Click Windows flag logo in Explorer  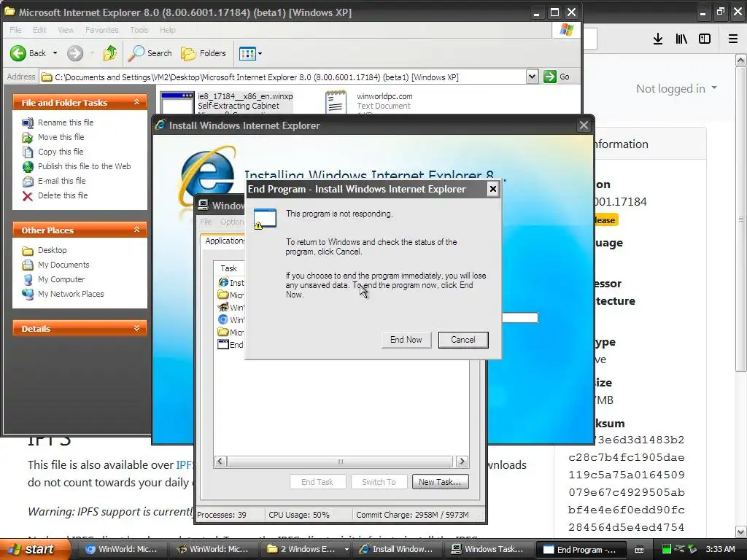point(566,30)
